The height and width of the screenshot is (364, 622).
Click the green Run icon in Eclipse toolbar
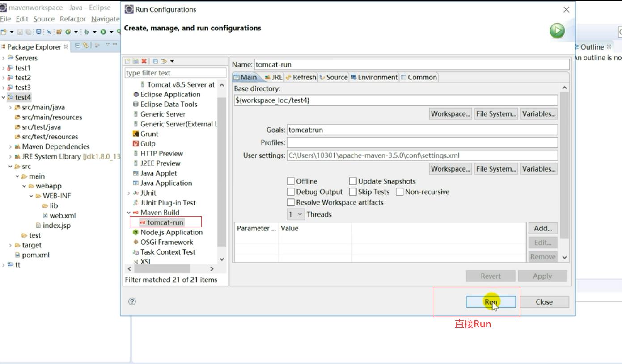pyautogui.click(x=103, y=32)
